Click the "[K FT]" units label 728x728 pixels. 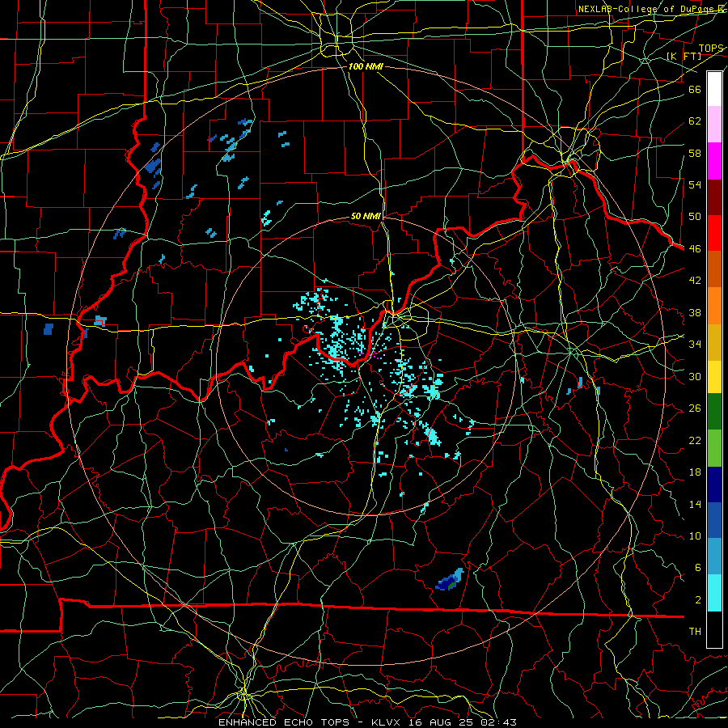pos(684,56)
